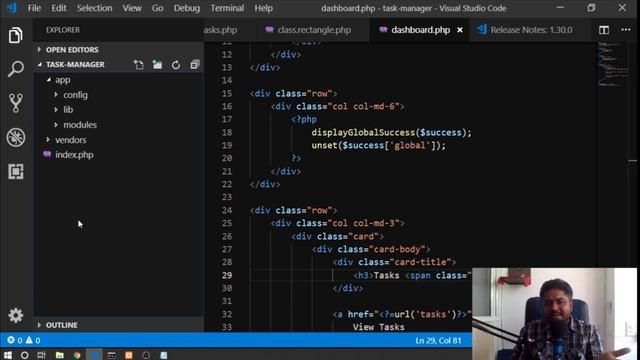Screen dimensions: 640x360
Task: Open the Explorer view in activity bar
Action: tap(16, 35)
